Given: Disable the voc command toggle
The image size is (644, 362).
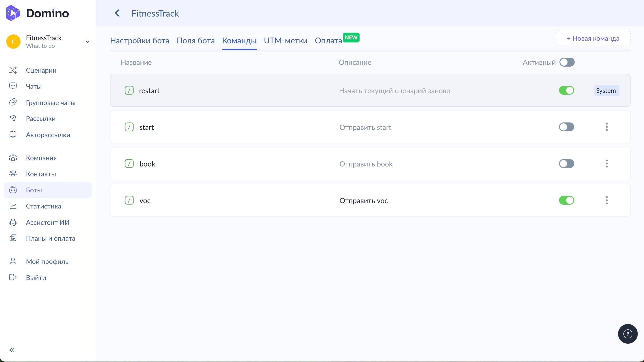Looking at the screenshot, I should (x=566, y=200).
